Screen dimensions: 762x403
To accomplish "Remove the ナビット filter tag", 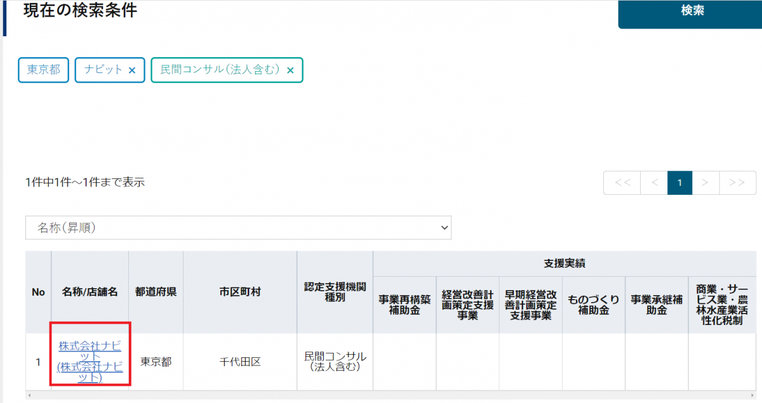I will pyautogui.click(x=132, y=70).
